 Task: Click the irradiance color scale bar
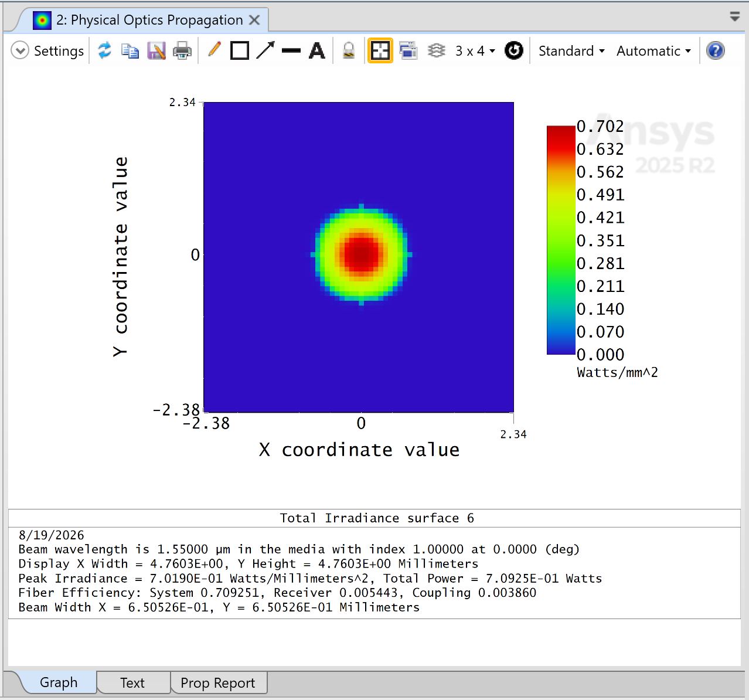(561, 240)
